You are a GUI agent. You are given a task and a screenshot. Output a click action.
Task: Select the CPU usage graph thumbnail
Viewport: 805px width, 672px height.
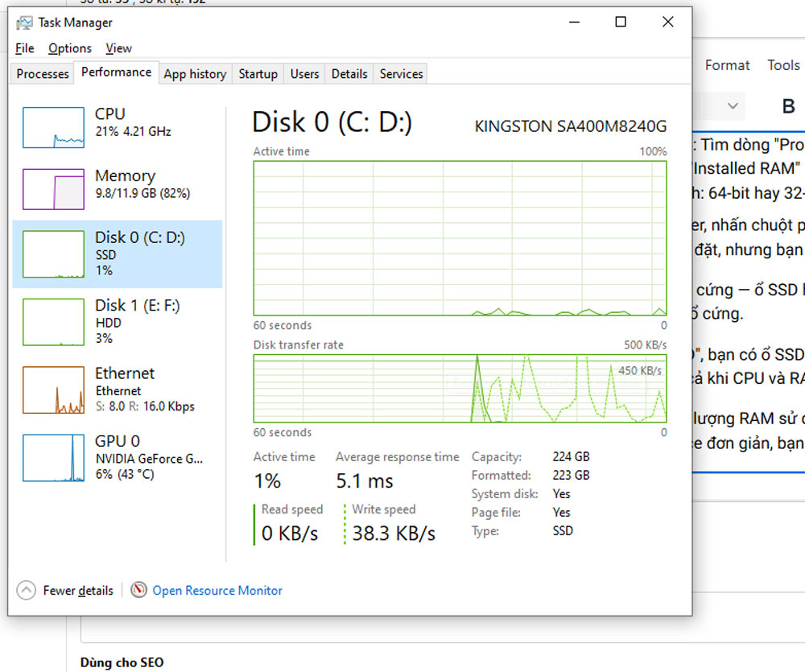[x=53, y=128]
